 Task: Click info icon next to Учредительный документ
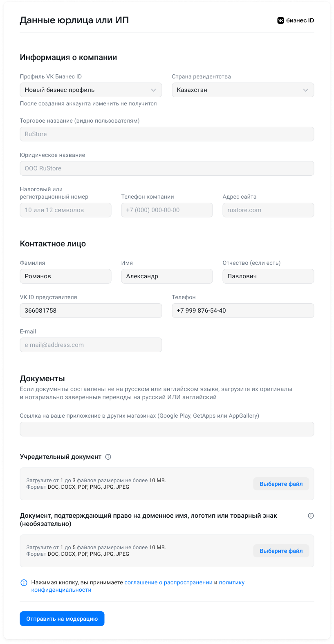pos(108,457)
